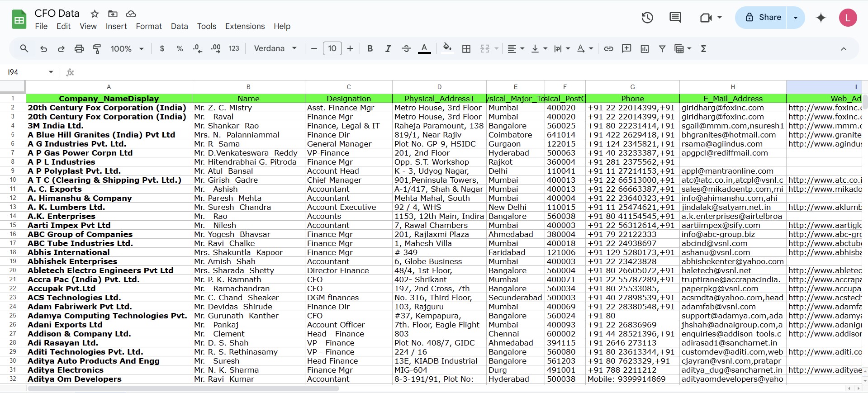868x393 pixels.
Task: Open the comments panel icon
Action: pyautogui.click(x=675, y=18)
